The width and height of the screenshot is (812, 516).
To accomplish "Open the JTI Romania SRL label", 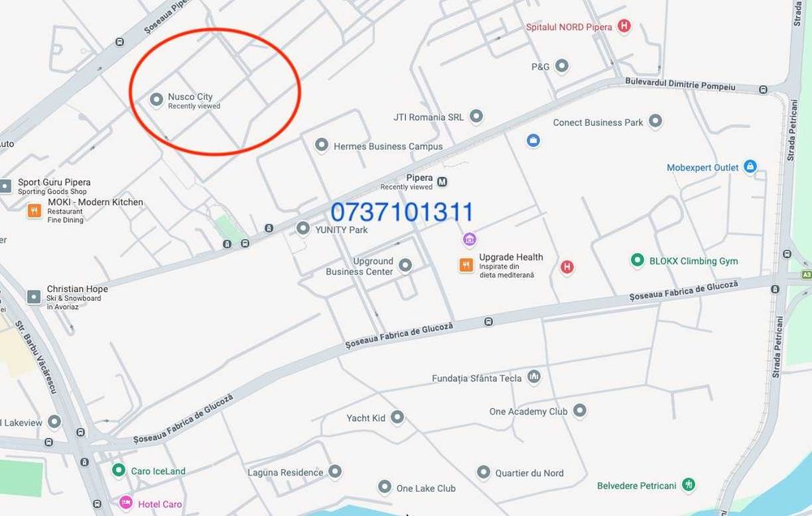I will coord(428,118).
